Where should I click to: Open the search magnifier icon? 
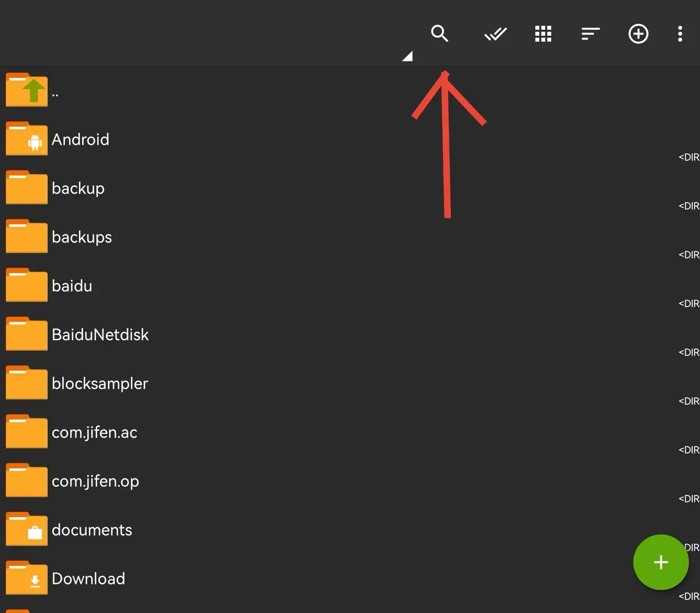point(439,33)
